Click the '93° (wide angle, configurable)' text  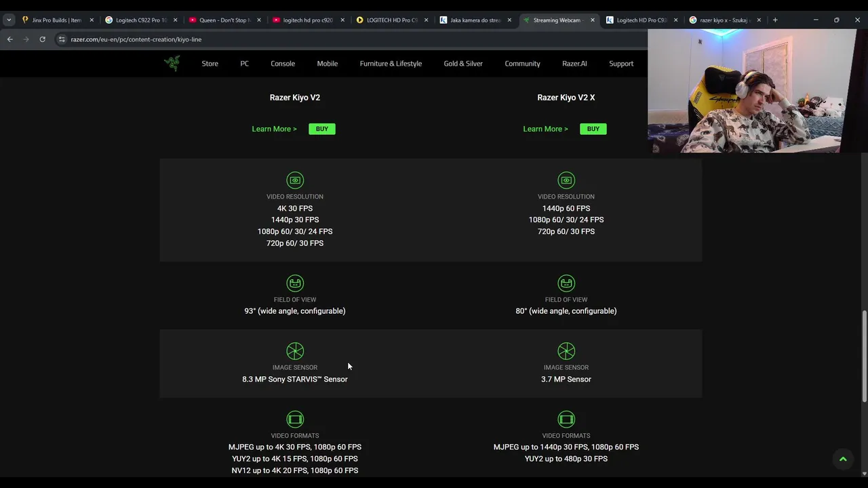point(295,311)
